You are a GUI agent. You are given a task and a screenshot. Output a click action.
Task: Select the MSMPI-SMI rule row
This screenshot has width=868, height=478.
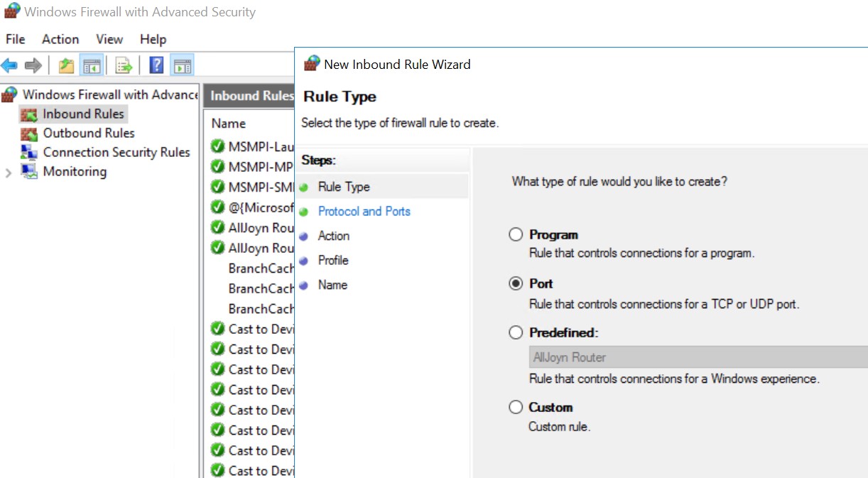pos(252,188)
